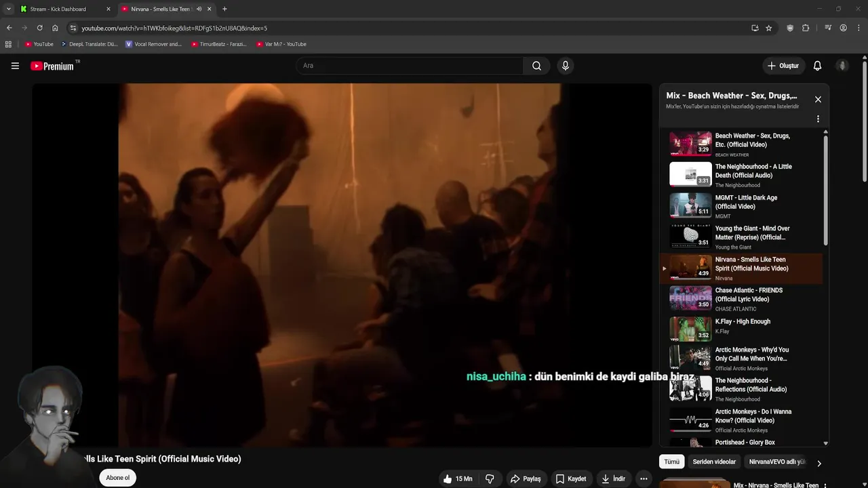Play Chase Atlantic - FRIENDS thumbnail
Image resolution: width=868 pixels, height=488 pixels.
click(x=690, y=298)
